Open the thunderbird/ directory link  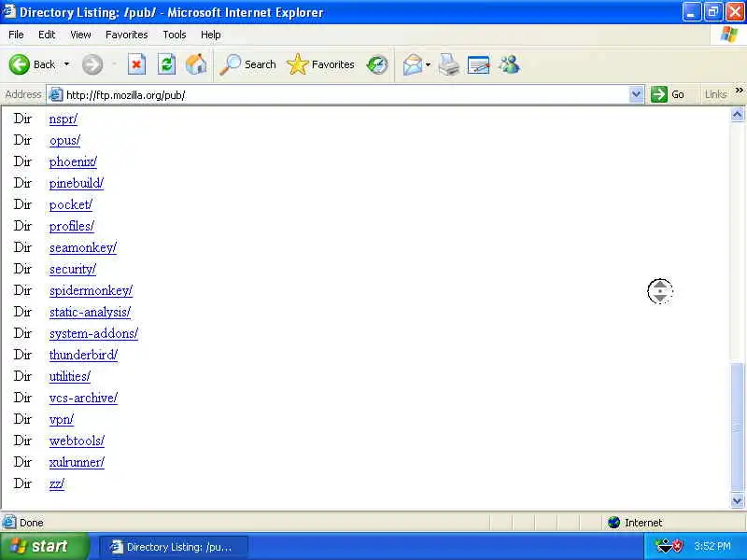83,355
